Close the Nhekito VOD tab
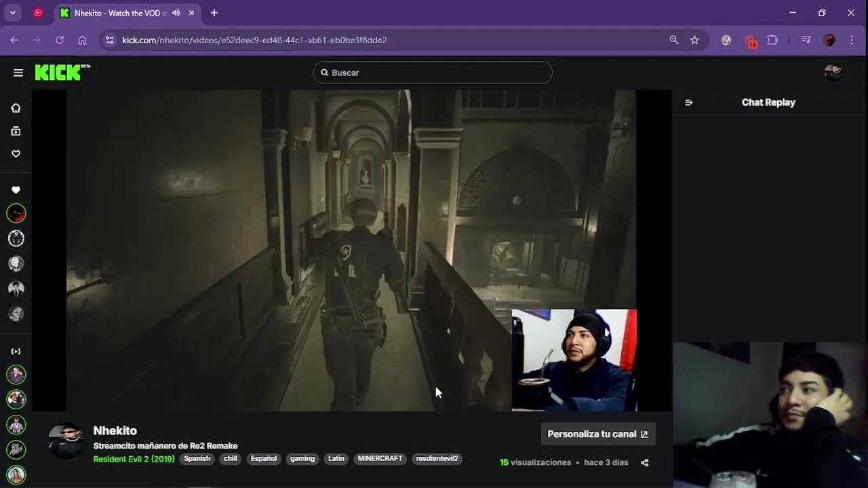Viewport: 868px width, 488px height. coord(191,13)
